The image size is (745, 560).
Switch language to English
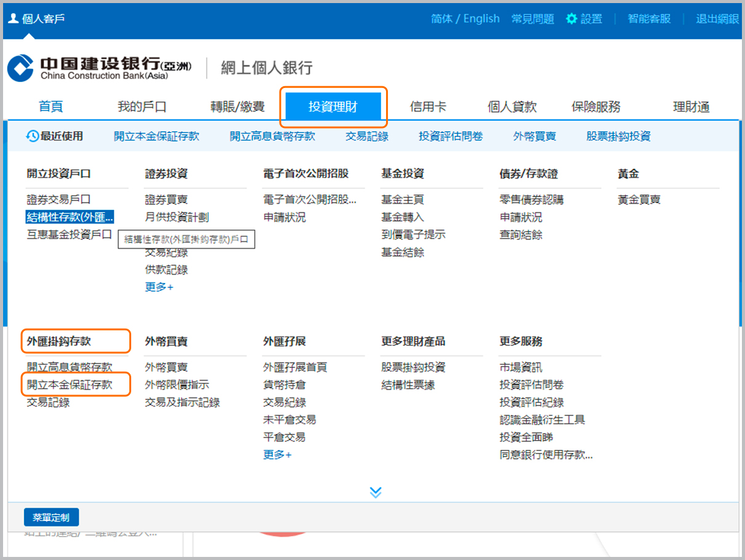[x=481, y=19]
